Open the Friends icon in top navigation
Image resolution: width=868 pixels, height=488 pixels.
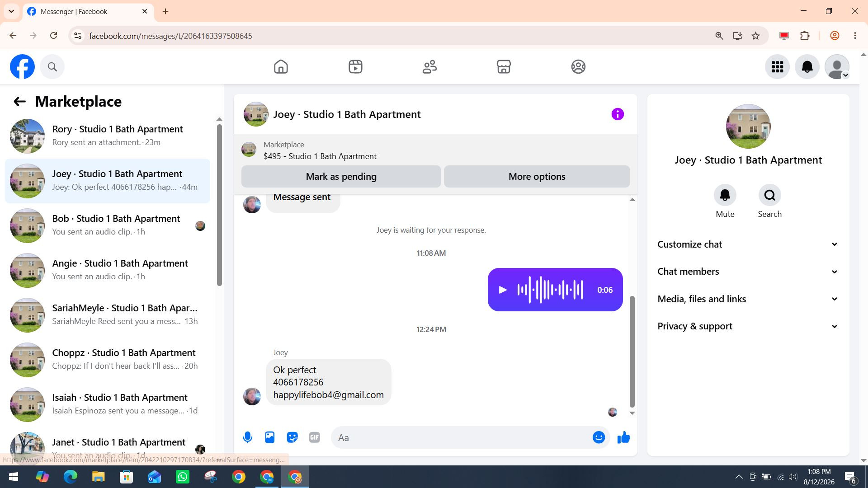click(429, 67)
